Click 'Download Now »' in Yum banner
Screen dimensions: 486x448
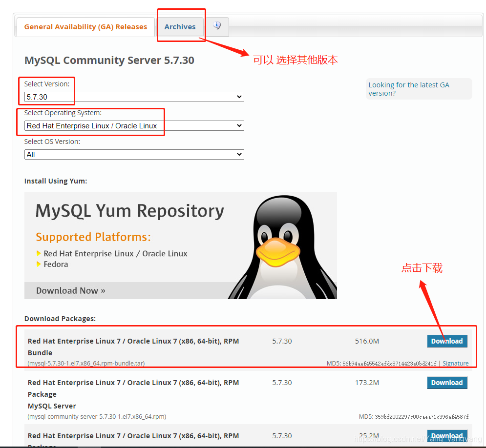(x=71, y=290)
